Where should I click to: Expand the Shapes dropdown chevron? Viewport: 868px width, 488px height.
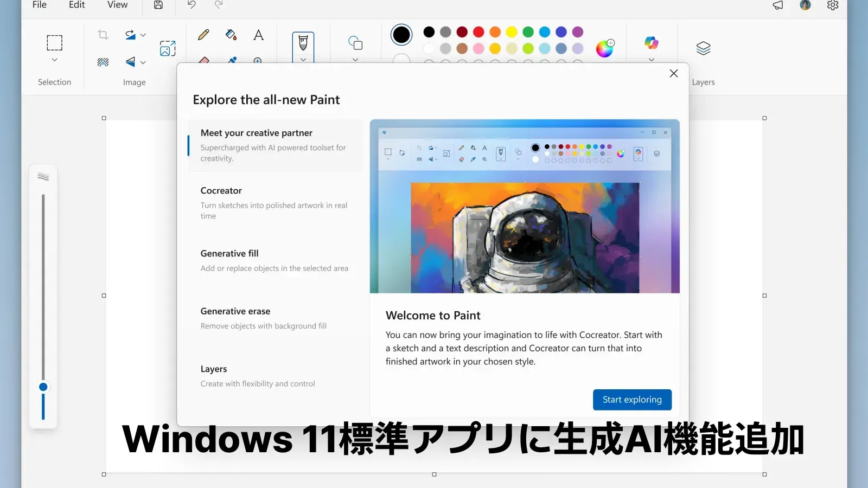(355, 60)
